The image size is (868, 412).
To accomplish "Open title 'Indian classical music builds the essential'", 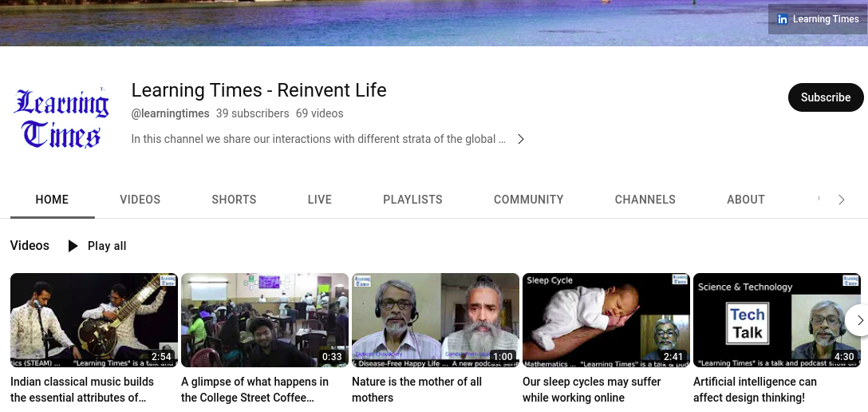I will 82,390.
